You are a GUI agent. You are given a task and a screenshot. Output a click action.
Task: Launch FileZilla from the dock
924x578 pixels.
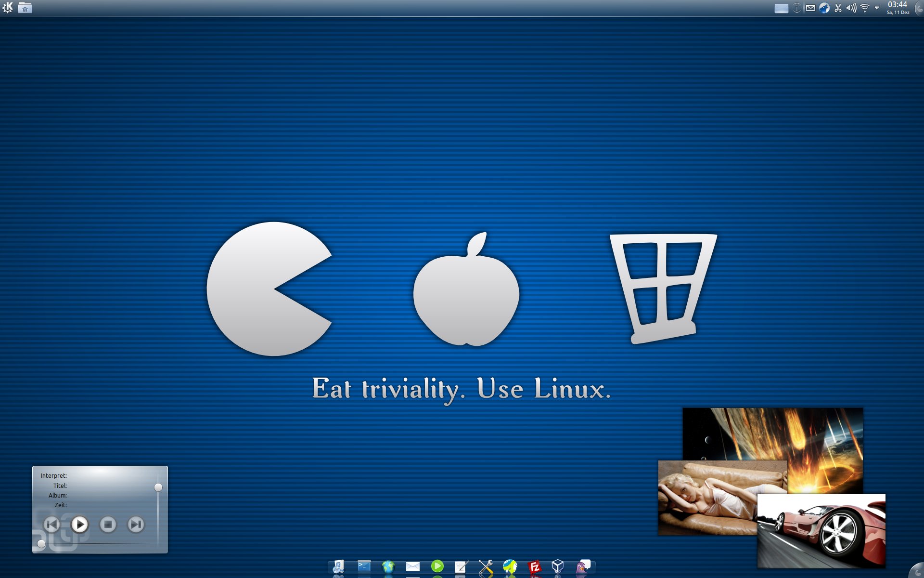coord(534,567)
